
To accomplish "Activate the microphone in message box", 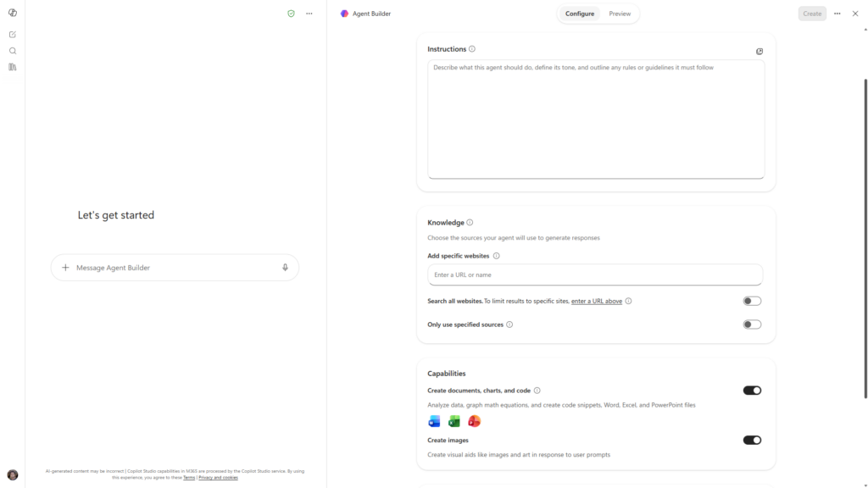I will (285, 268).
